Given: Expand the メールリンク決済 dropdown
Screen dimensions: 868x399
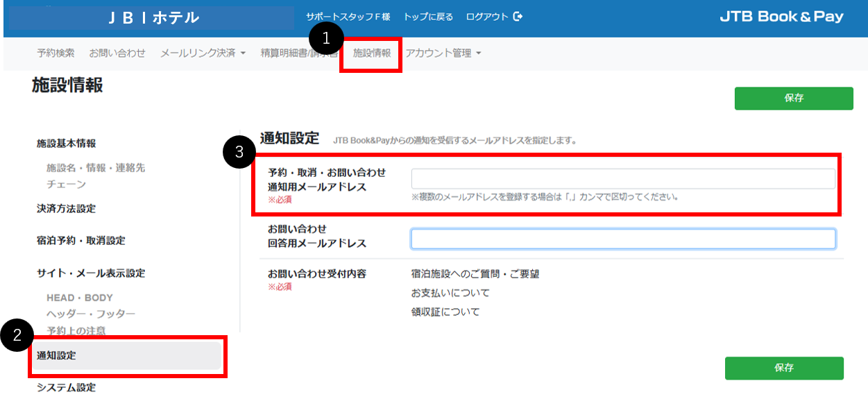Looking at the screenshot, I should (x=203, y=53).
